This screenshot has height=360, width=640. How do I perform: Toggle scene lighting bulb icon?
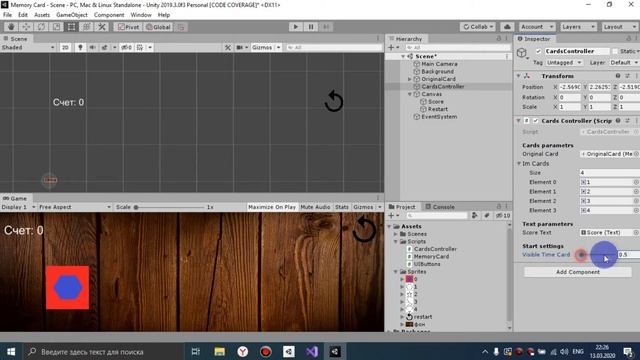click(x=80, y=47)
